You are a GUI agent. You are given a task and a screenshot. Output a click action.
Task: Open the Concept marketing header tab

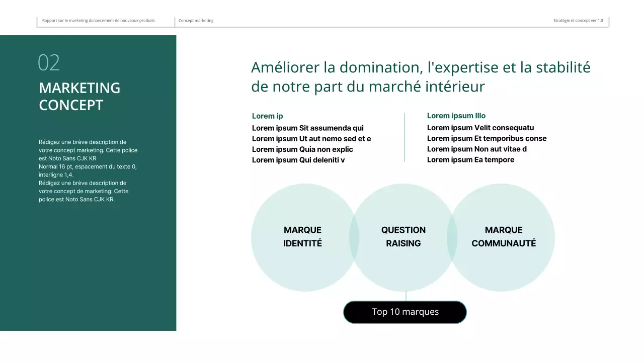pyautogui.click(x=196, y=21)
